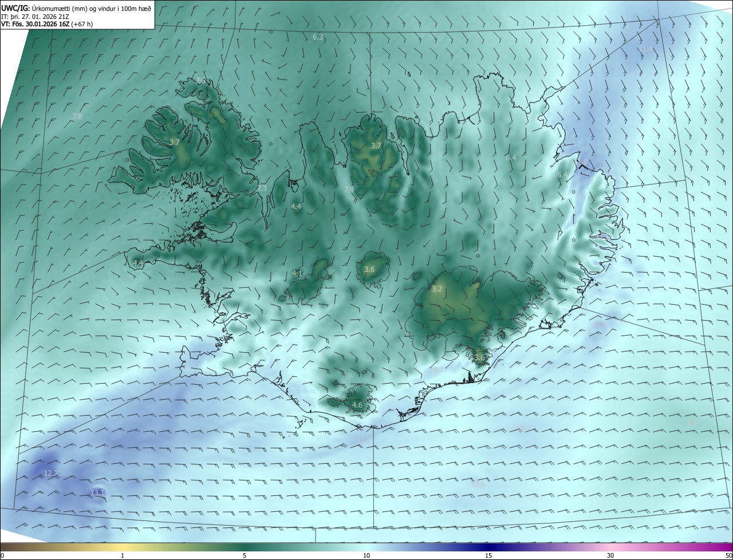733x560 pixels.
Task: Click the 3.2 value on Vatnajökull glacier
Action: 437,289
